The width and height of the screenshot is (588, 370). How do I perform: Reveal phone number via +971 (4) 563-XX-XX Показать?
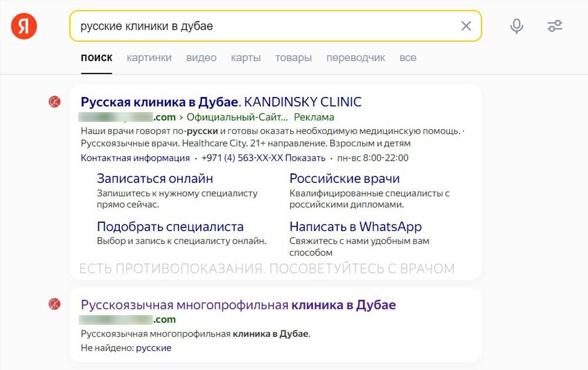[263, 158]
